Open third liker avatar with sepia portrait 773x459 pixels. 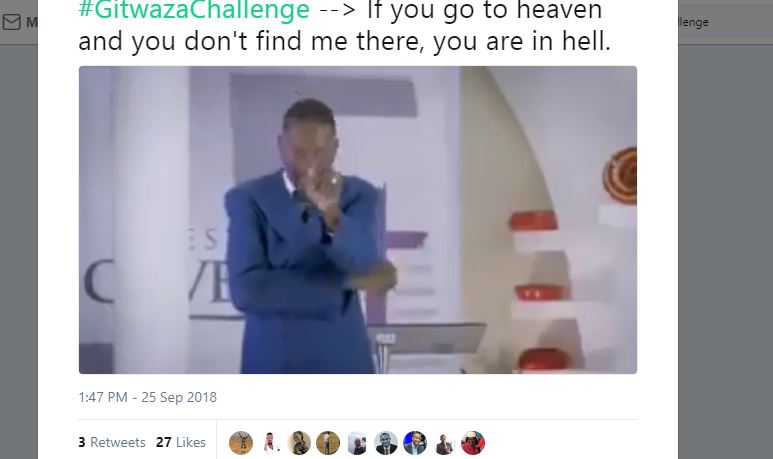pyautogui.click(x=299, y=443)
